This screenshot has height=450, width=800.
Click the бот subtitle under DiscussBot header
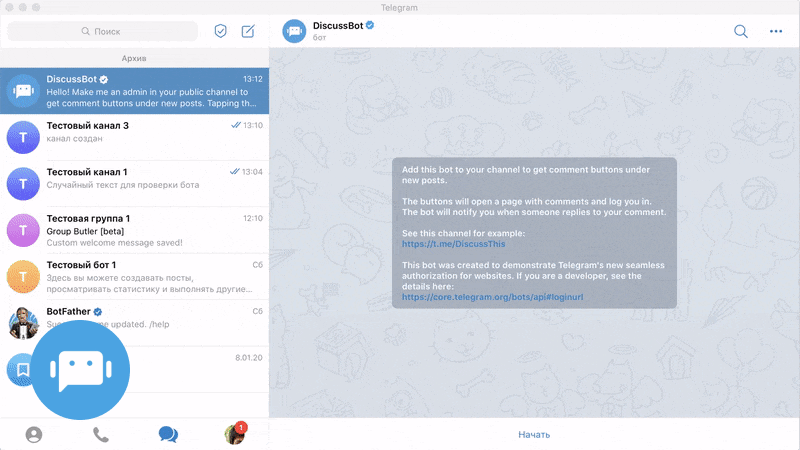coord(319,37)
